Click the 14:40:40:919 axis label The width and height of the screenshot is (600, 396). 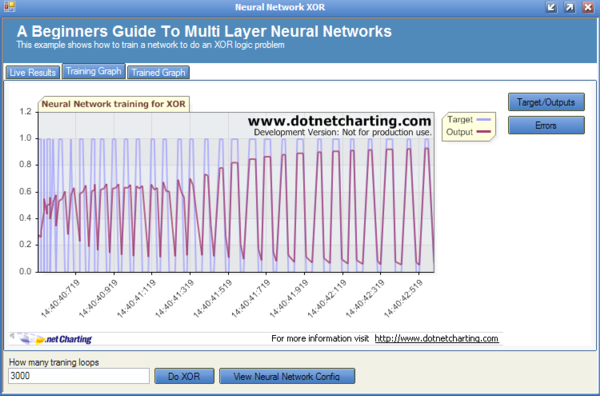(99, 299)
